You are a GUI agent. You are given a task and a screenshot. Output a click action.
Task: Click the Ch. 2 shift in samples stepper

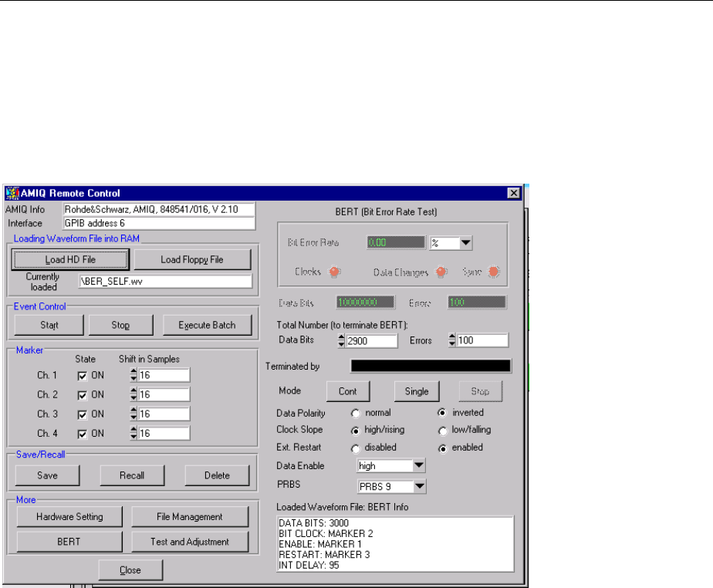(x=133, y=394)
